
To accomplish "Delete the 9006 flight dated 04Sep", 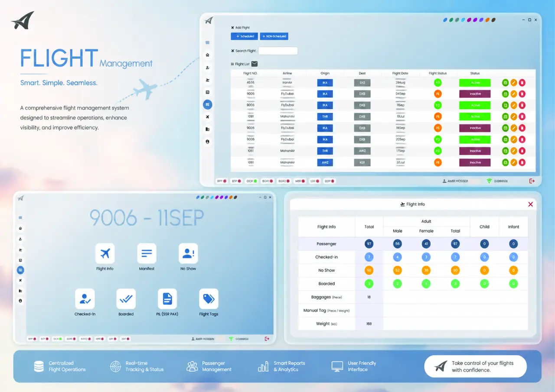I will [522, 94].
